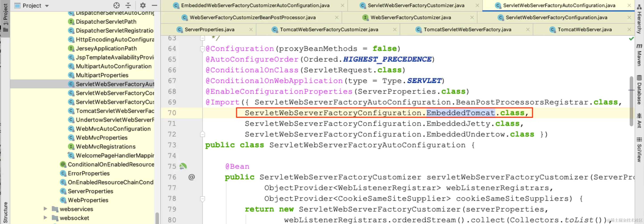The height and width of the screenshot is (224, 644).
Task: Select ConditionalOnEnabledResource class in tree
Action: (111, 164)
